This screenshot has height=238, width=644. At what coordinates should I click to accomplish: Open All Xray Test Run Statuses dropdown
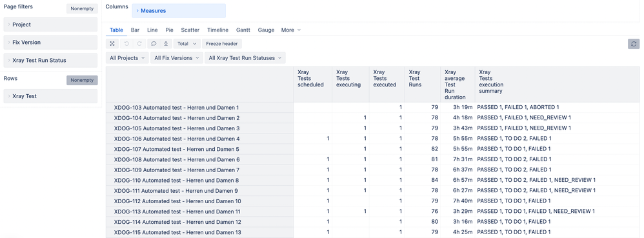245,58
